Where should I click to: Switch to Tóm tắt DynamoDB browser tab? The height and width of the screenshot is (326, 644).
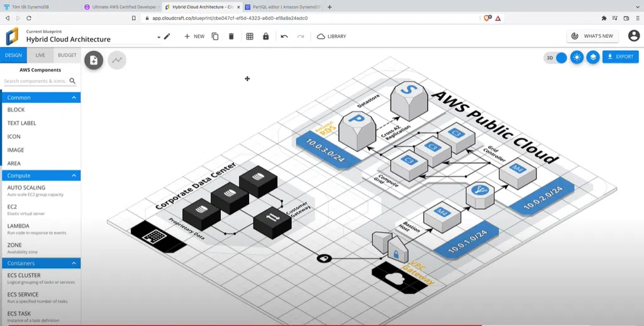(40, 7)
